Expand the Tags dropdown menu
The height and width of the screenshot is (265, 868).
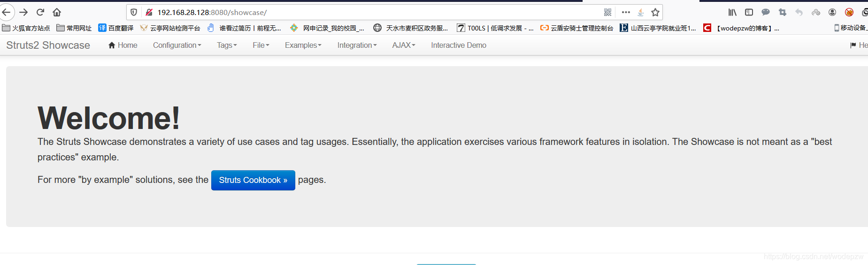pos(227,45)
